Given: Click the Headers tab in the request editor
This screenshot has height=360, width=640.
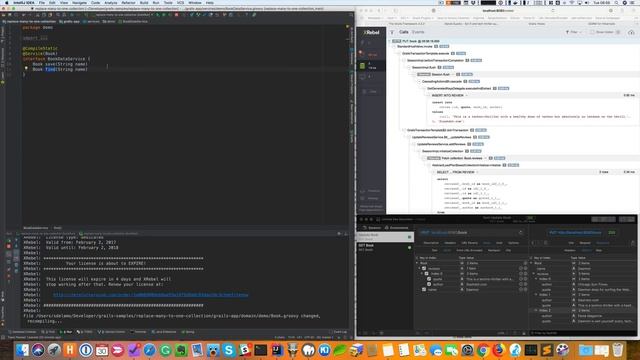Looking at the screenshot, I should point(450,243).
